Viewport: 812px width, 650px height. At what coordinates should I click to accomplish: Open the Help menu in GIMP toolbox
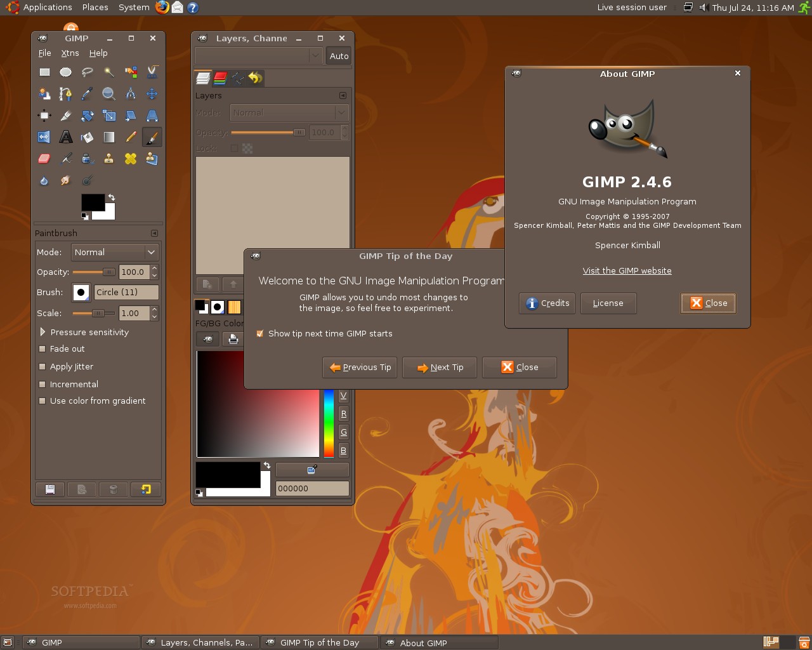point(98,53)
